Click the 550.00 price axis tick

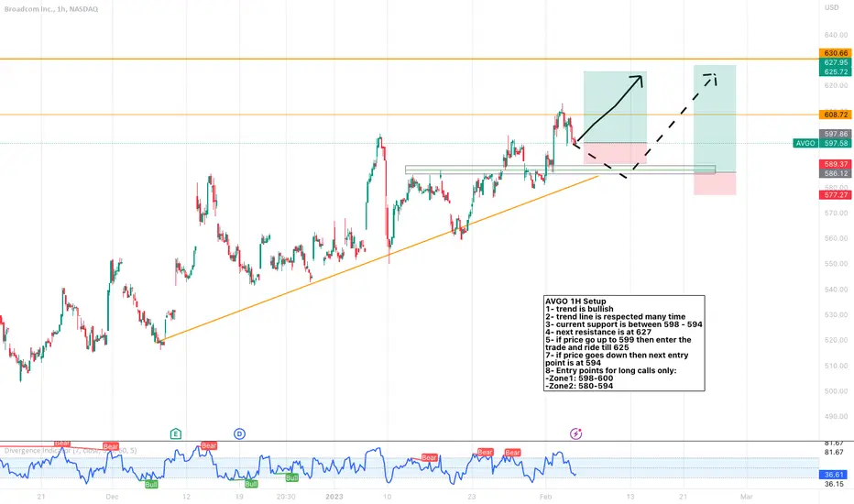(x=836, y=264)
